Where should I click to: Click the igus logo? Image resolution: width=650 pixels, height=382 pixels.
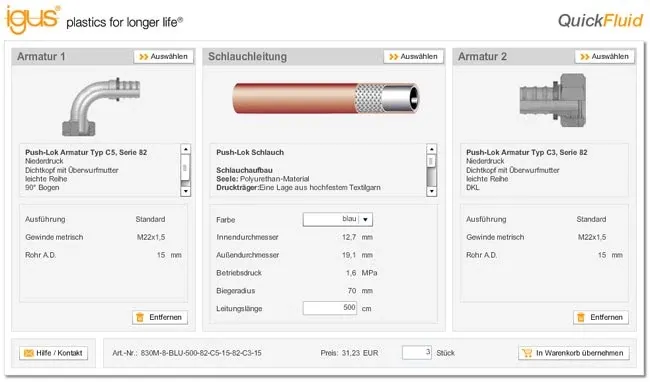(32, 19)
